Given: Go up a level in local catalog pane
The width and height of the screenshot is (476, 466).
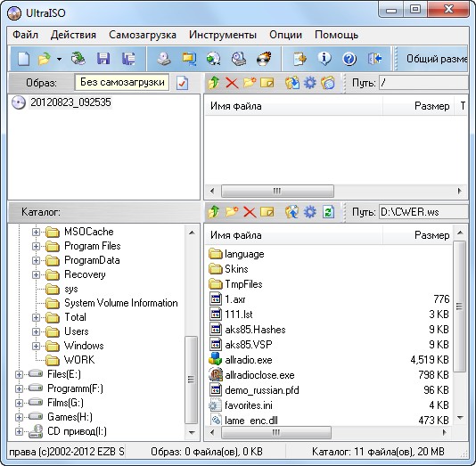Looking at the screenshot, I should point(214,212).
